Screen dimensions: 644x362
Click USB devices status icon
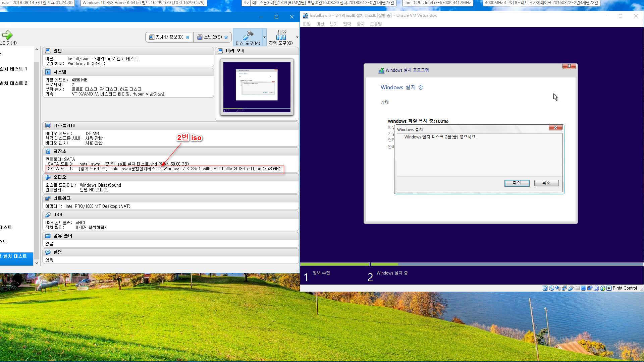tap(571, 288)
